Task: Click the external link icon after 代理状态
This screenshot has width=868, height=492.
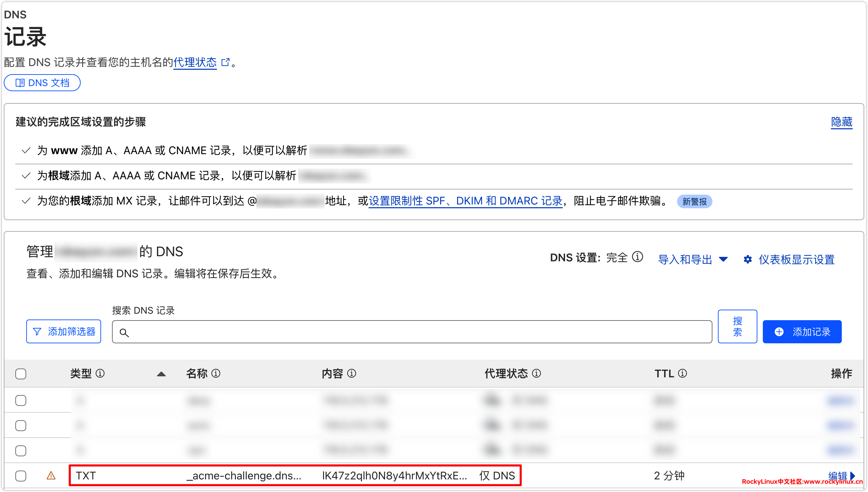Action: (225, 62)
